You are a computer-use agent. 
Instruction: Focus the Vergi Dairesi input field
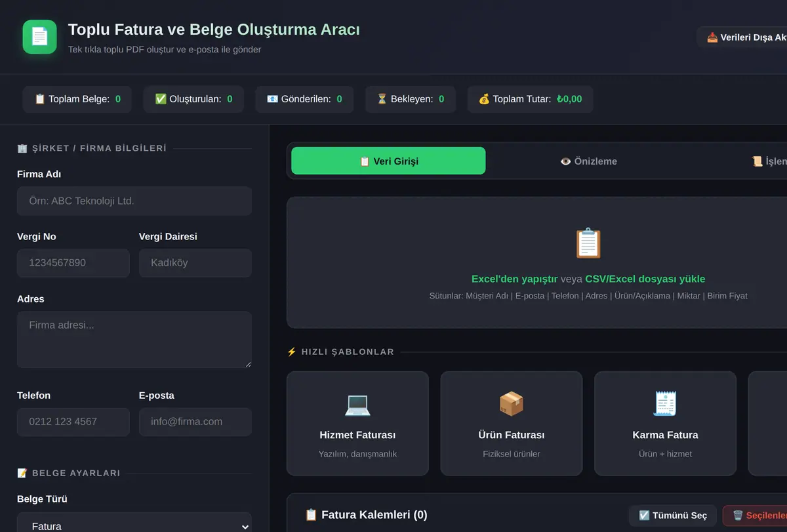[195, 263]
